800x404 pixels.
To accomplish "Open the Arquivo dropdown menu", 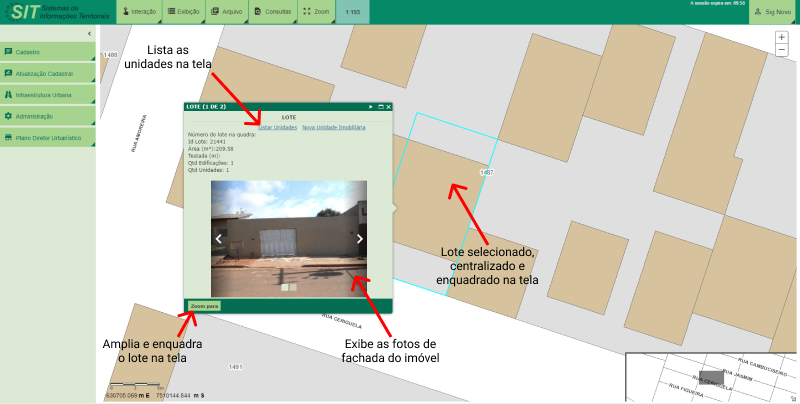I will tap(227, 11).
